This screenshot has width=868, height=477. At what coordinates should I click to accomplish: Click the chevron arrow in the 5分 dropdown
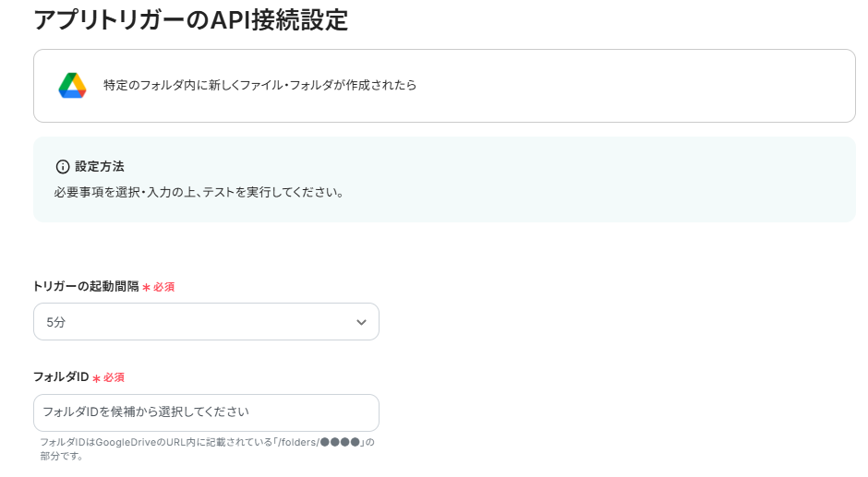(361, 322)
